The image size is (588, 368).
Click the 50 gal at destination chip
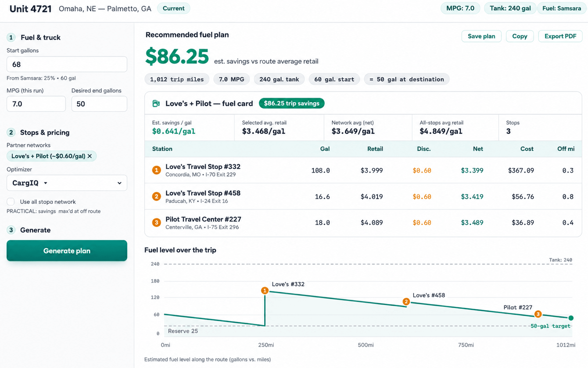pyautogui.click(x=406, y=79)
